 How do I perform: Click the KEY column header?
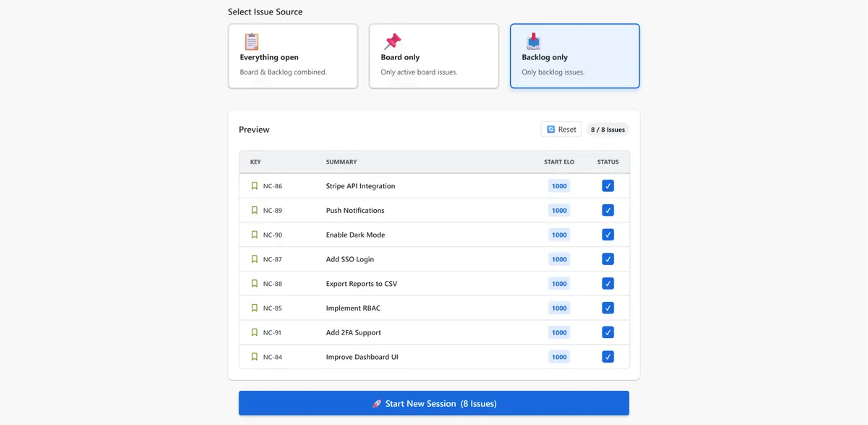255,162
